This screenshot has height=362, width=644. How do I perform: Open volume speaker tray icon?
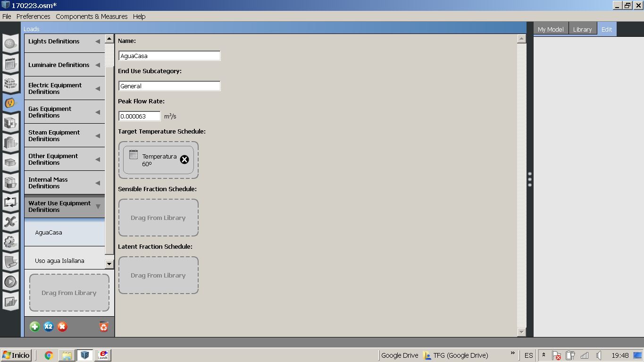click(598, 355)
